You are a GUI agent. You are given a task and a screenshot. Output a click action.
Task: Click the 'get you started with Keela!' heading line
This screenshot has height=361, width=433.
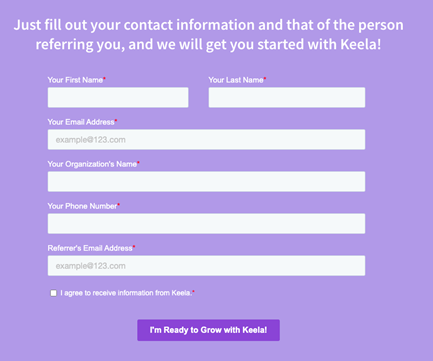[x=208, y=44]
